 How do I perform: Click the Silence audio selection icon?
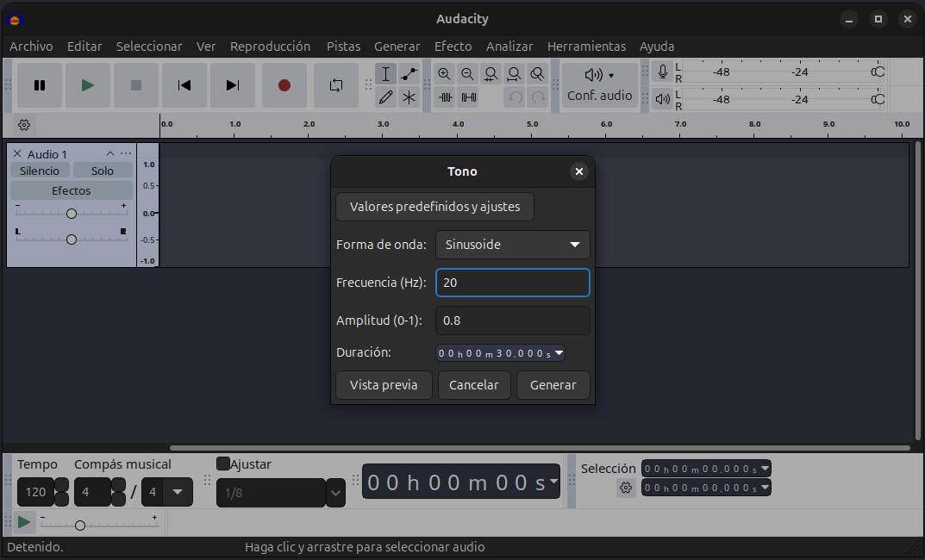click(x=469, y=97)
